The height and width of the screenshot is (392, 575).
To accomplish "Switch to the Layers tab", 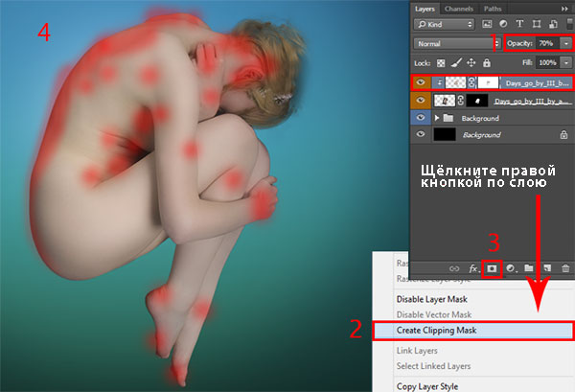I will [x=425, y=9].
